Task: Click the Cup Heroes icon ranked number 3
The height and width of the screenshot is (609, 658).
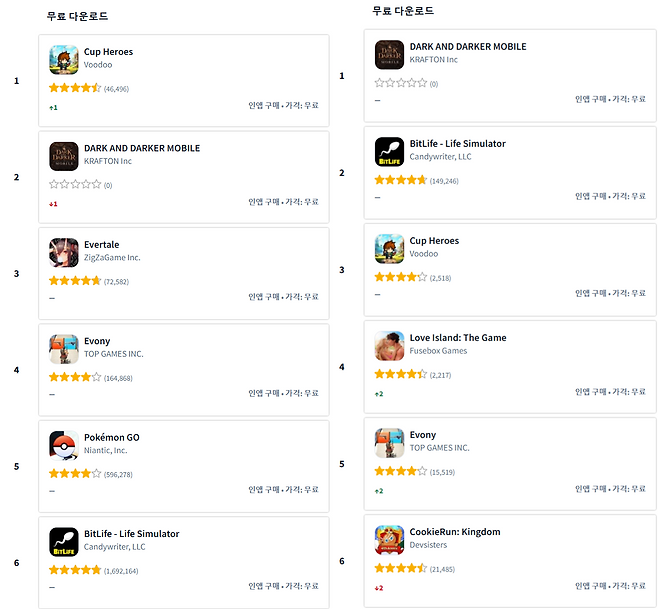Action: (389, 249)
